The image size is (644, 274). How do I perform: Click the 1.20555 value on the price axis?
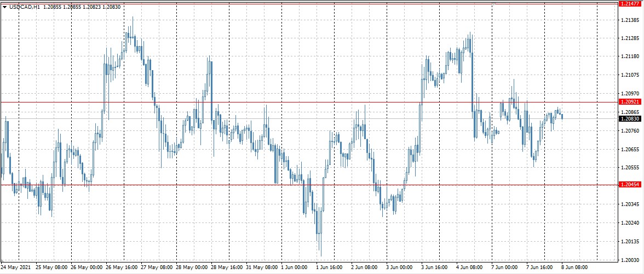click(630, 167)
